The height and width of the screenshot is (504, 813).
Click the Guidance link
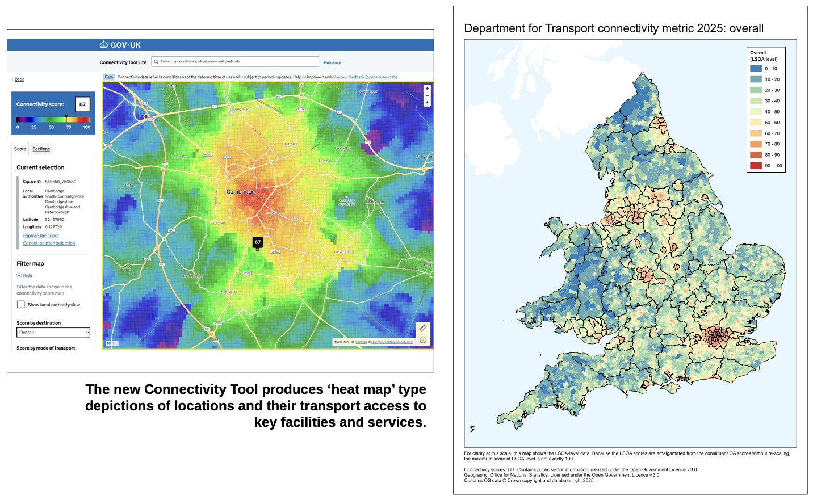pos(332,63)
